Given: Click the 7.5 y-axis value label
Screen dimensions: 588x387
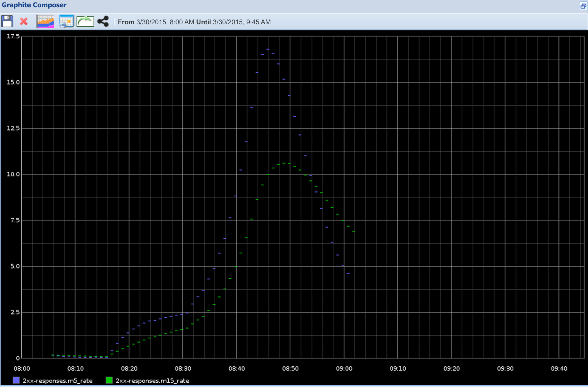Looking at the screenshot, I should tap(15, 220).
